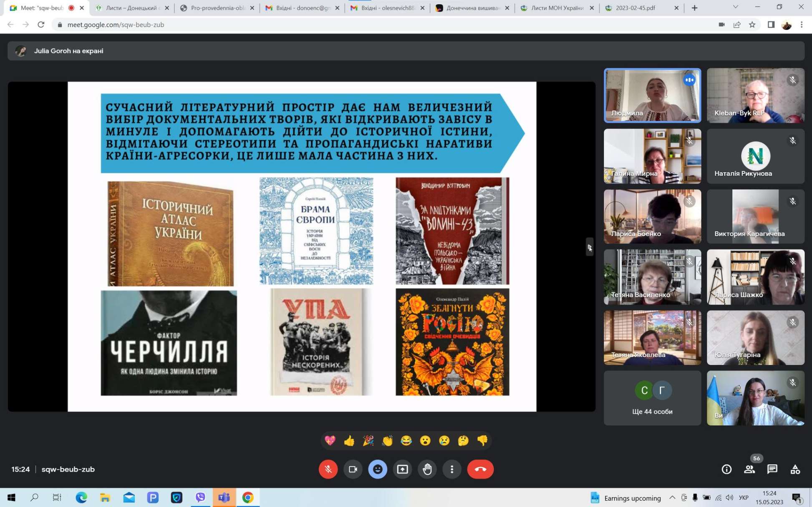Open the emoji reactions button
Viewport: 812px width, 507px height.
click(x=378, y=469)
